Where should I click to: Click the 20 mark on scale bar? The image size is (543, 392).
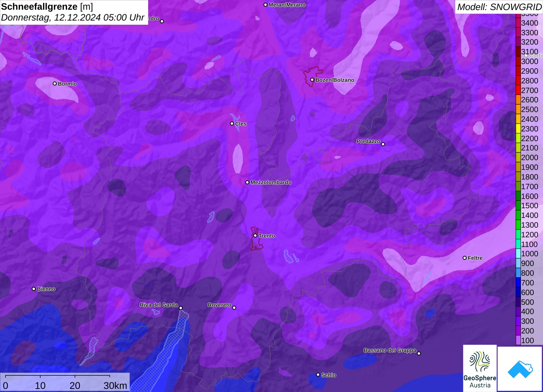pos(75,386)
